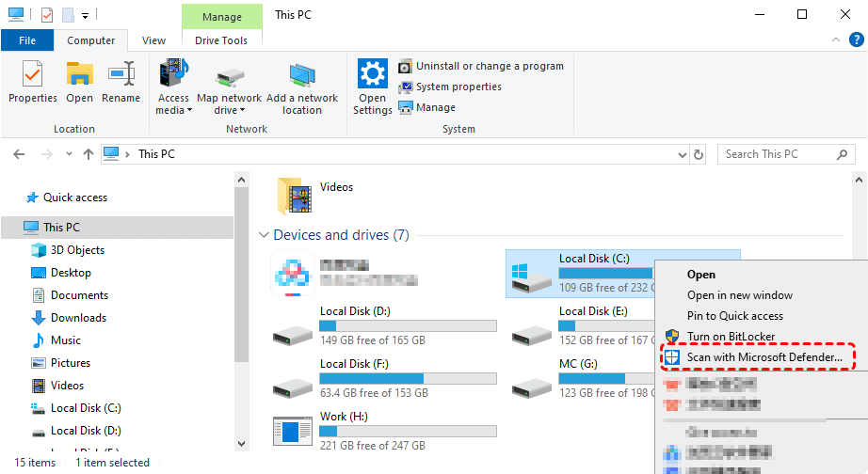
Task: Choose Turn on BitLocker from menu
Action: click(x=731, y=337)
